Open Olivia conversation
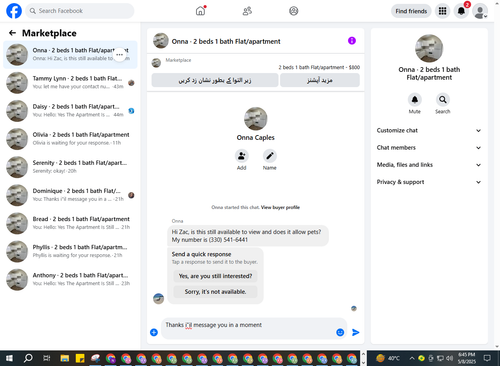500x366 pixels. tap(70, 139)
